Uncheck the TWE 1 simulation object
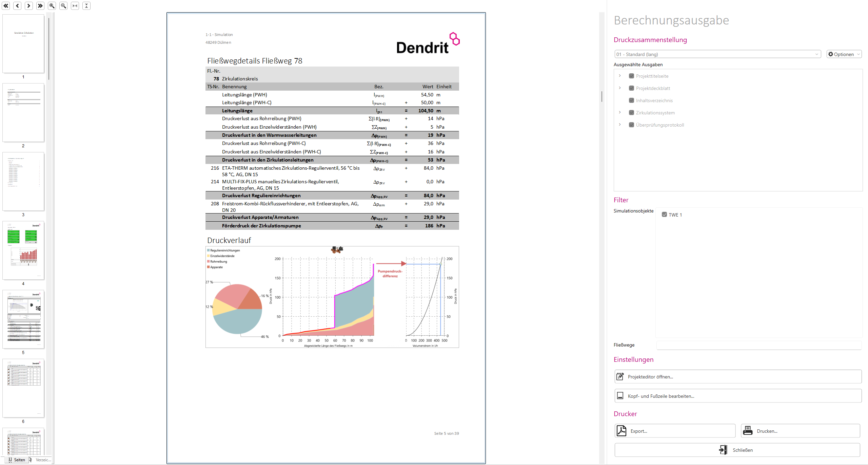Screen dimensions: 868x465 (x=664, y=215)
